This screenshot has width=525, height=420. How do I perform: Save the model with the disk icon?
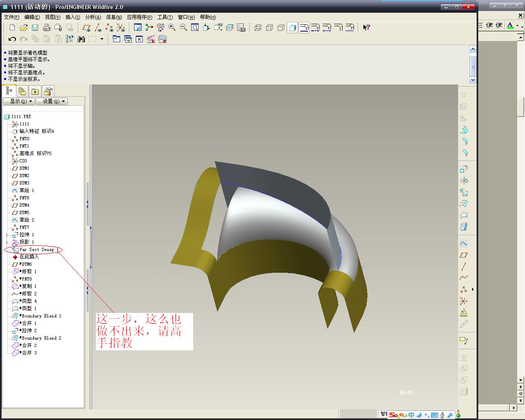35,27
